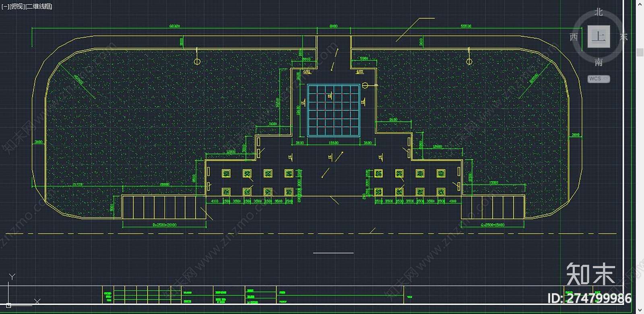
Task: Click the vertical scrollbar up arrow
Action: (640, 4)
